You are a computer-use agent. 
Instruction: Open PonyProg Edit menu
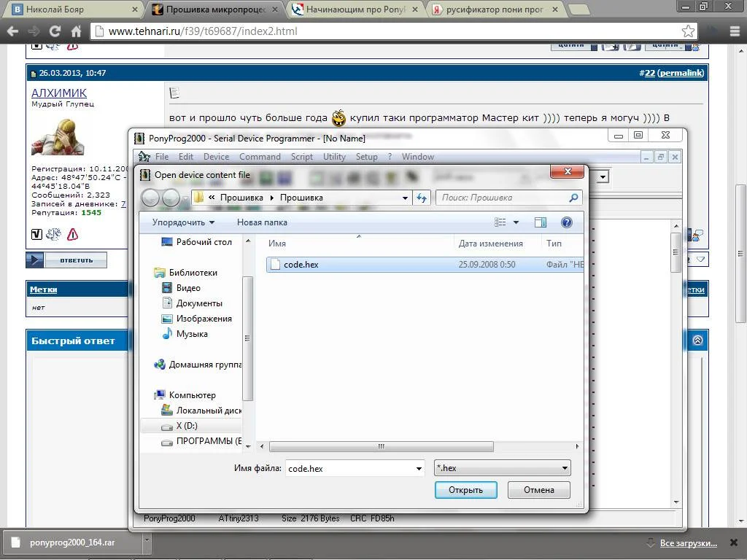186,157
